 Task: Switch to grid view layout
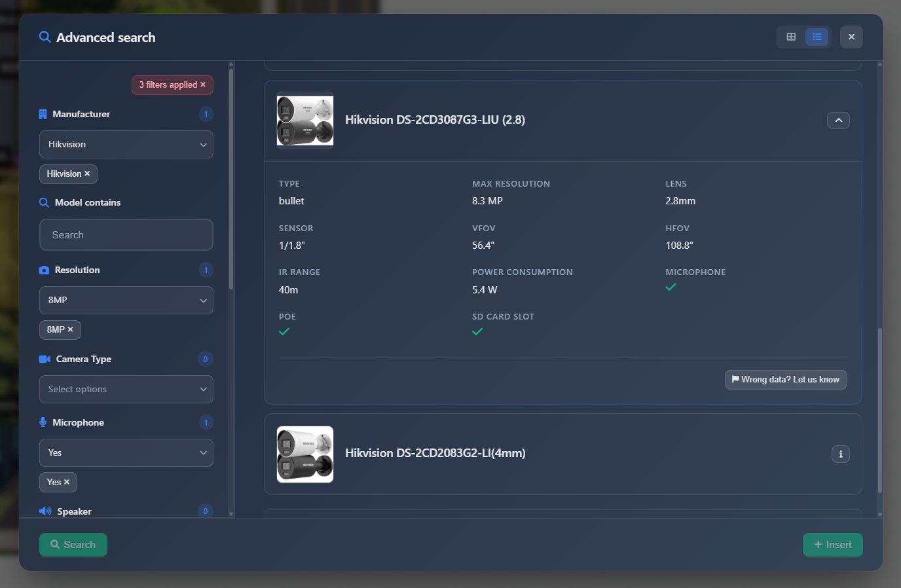point(790,37)
